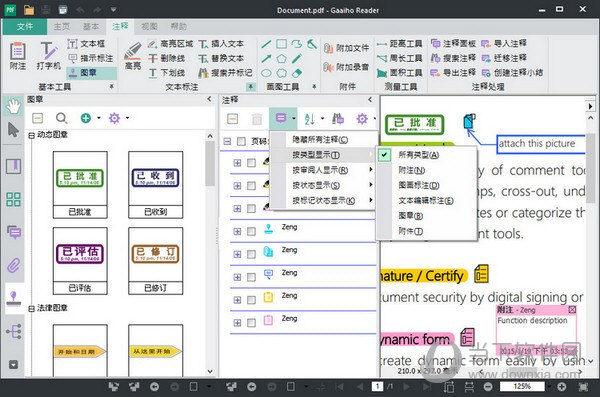Select the 周长工具 perimeter tool
The width and height of the screenshot is (600, 397).
point(399,58)
